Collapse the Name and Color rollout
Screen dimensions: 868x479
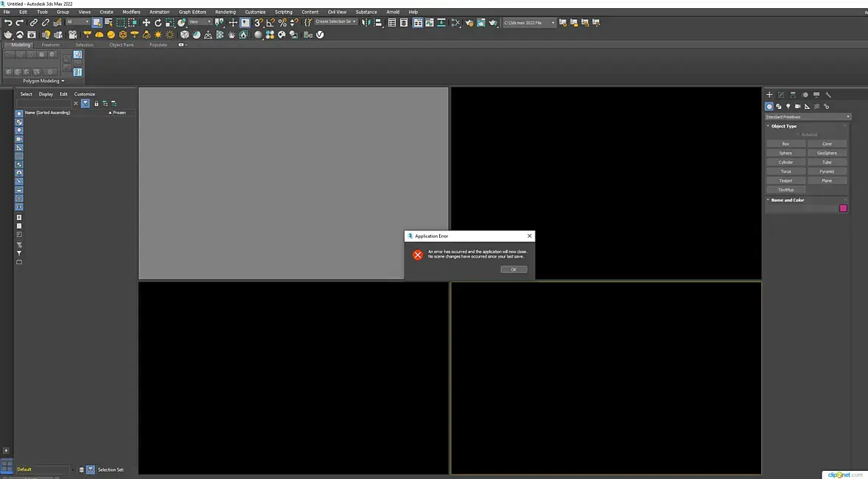click(x=787, y=200)
